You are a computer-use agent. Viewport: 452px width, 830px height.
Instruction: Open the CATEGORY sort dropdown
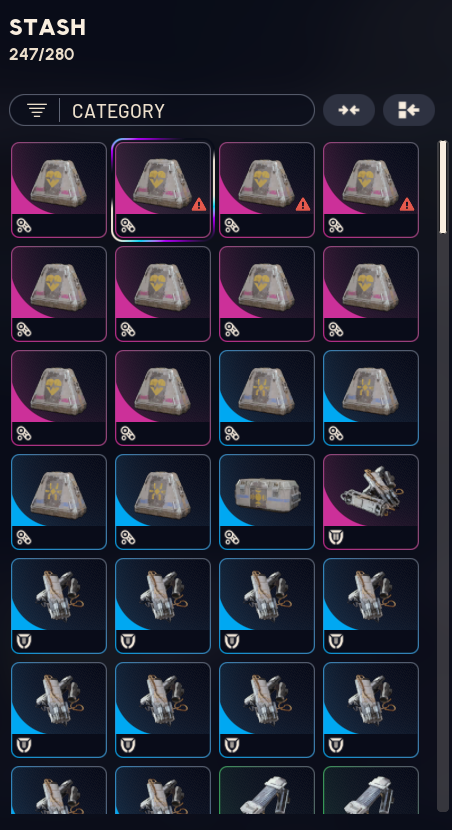coord(162,110)
